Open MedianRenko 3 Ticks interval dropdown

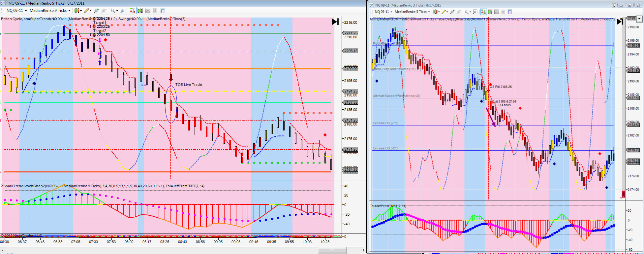point(412,12)
